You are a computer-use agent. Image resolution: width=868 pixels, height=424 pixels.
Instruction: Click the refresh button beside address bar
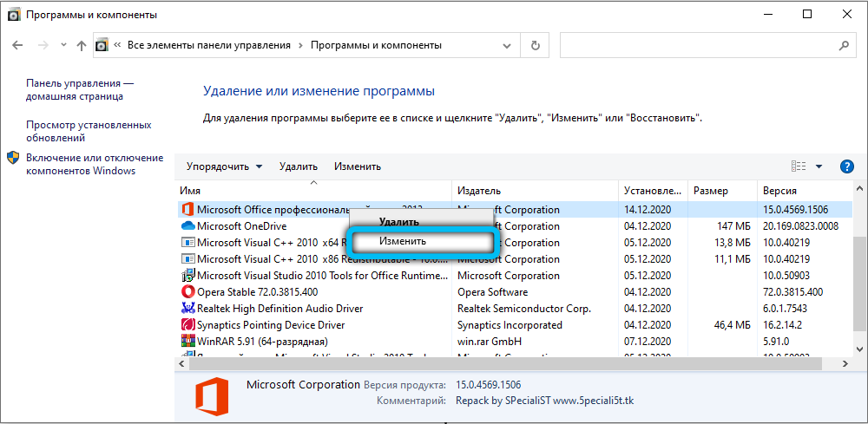tap(536, 45)
